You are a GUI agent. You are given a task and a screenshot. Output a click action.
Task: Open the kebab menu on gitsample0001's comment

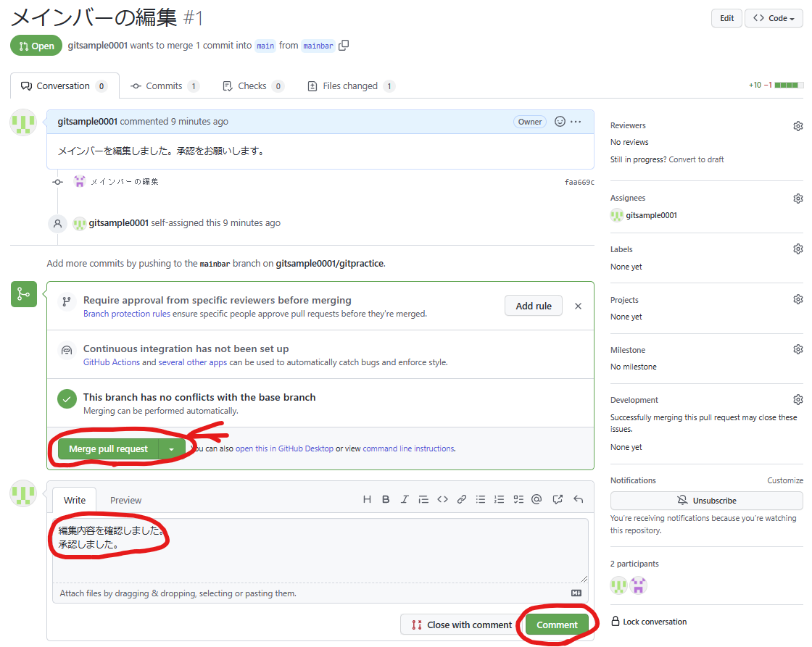tap(576, 121)
